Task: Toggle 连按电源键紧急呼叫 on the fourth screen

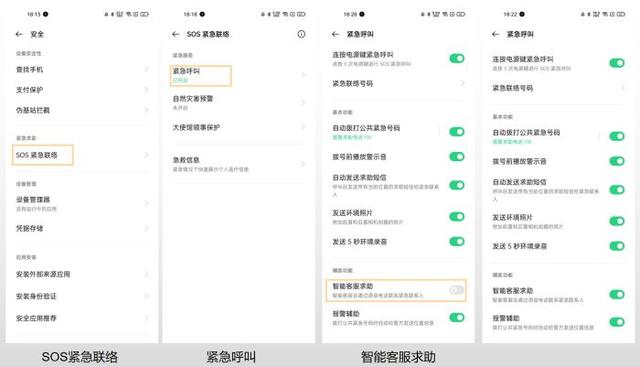Action: click(617, 63)
